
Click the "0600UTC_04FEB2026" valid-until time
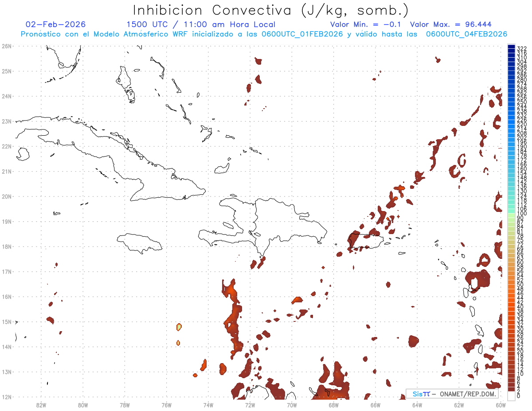[x=466, y=34]
